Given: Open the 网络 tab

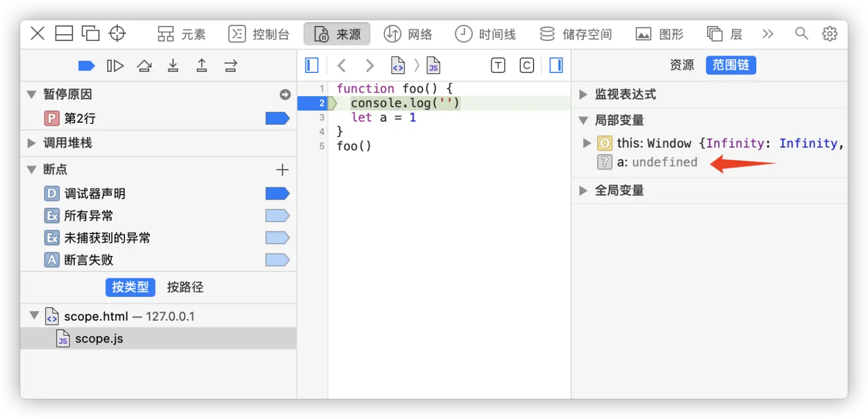Looking at the screenshot, I should pos(408,34).
